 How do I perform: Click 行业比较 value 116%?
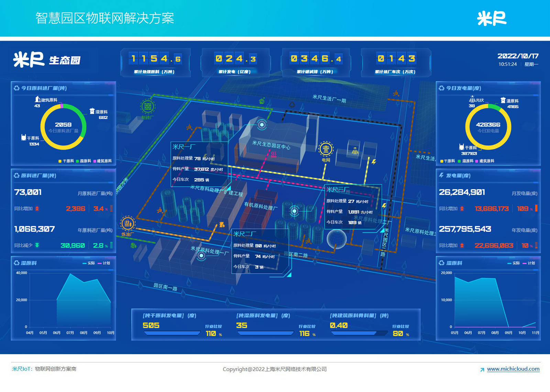307,334
